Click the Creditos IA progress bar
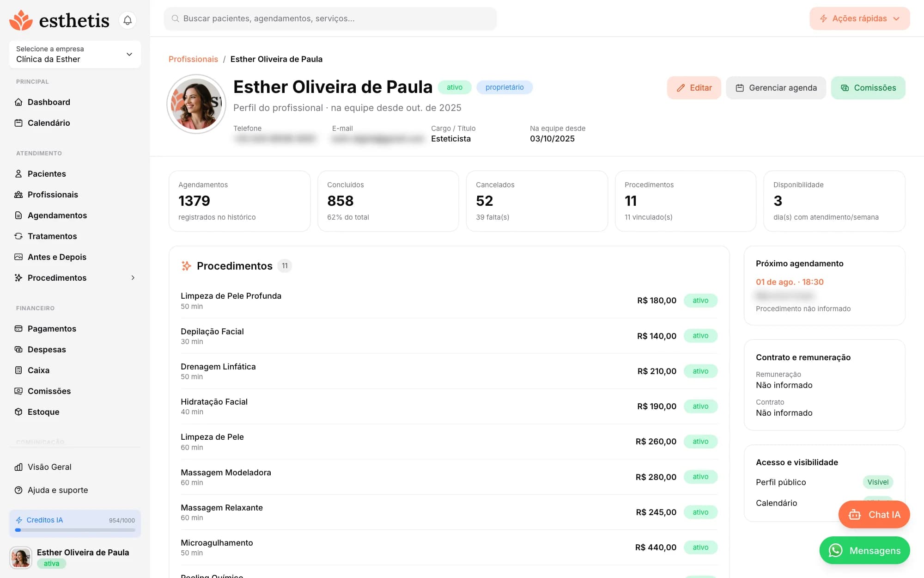 75,530
